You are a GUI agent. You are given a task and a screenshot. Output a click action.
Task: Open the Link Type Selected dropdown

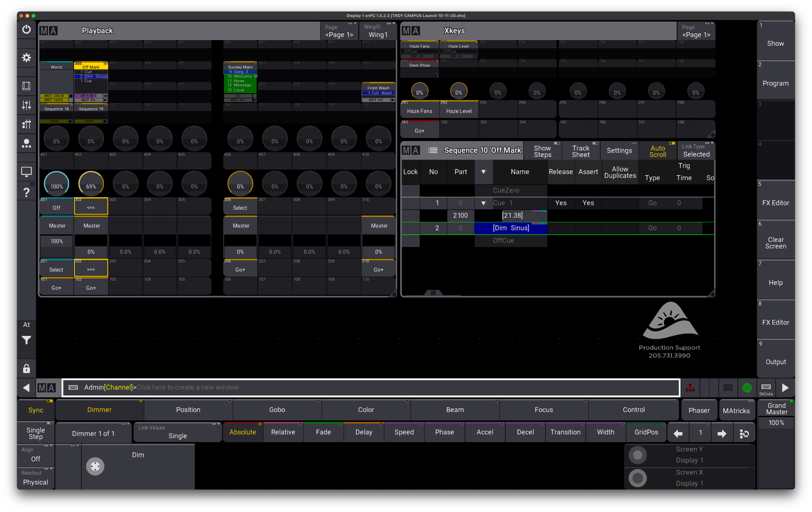point(696,150)
